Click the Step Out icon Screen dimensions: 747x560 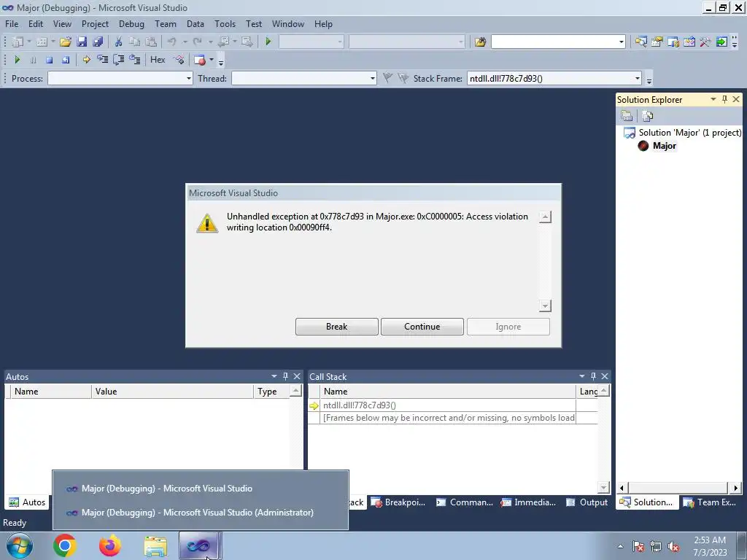(135, 60)
